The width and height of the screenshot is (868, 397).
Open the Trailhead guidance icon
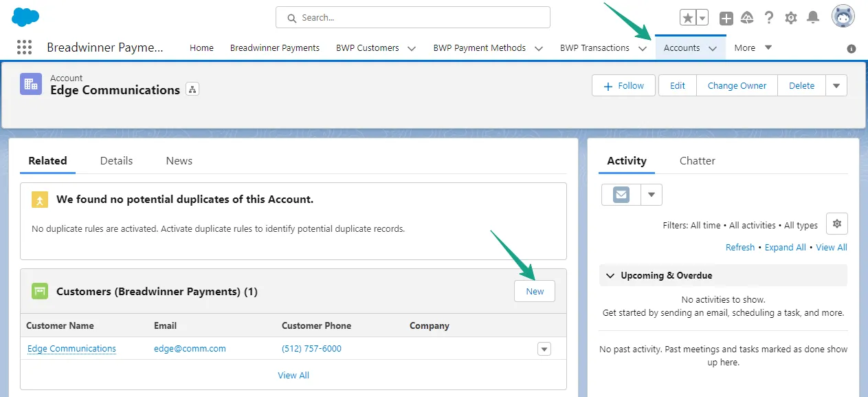click(748, 18)
